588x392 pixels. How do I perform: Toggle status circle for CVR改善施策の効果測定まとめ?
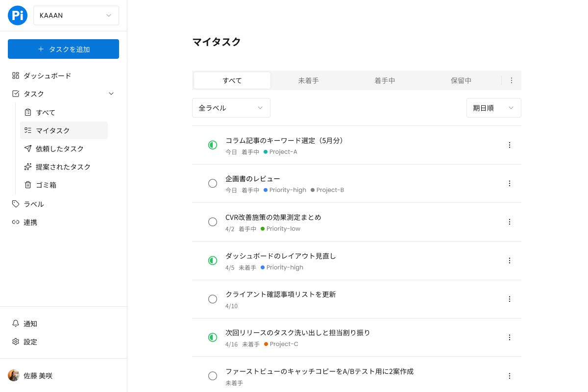click(213, 222)
